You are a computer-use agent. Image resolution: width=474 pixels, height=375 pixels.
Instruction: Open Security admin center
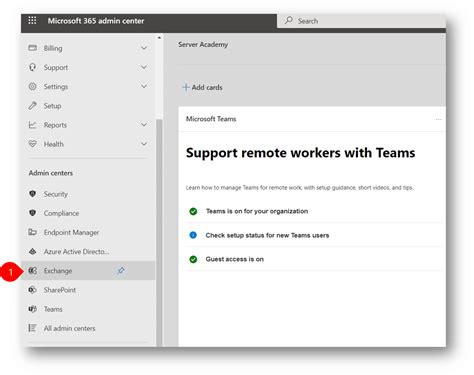89,194
